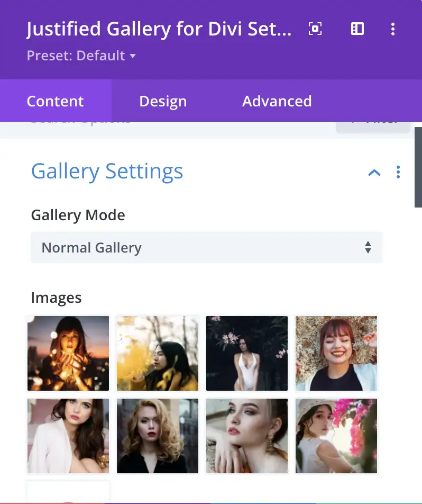Open the Gallery Mode dropdown
The image size is (422, 504).
coord(206,247)
